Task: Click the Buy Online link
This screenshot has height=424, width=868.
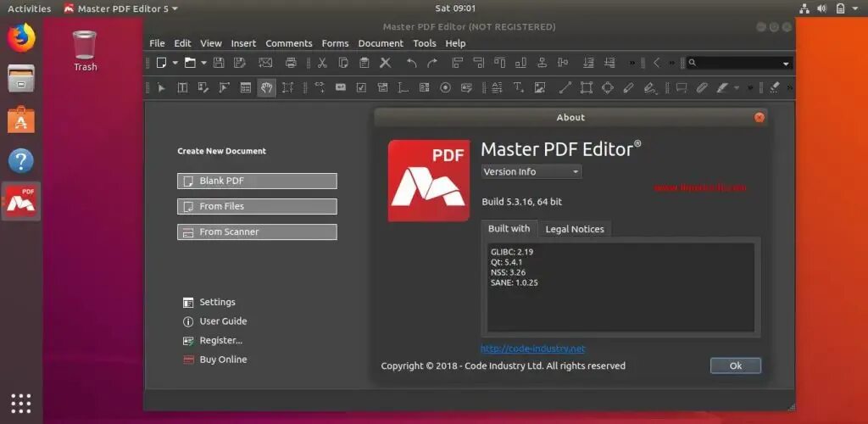Action: point(214,360)
